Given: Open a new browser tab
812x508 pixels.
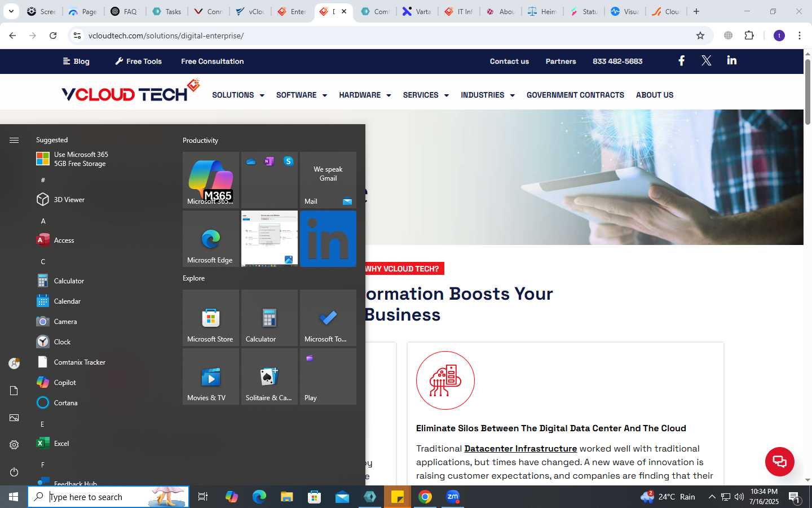Looking at the screenshot, I should pos(696,11).
